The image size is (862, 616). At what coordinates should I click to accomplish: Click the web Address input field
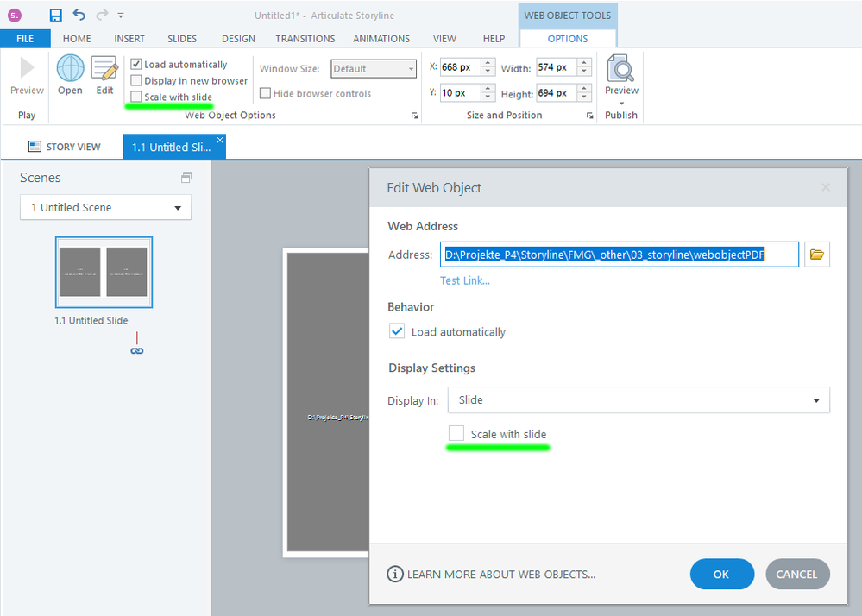click(x=619, y=255)
